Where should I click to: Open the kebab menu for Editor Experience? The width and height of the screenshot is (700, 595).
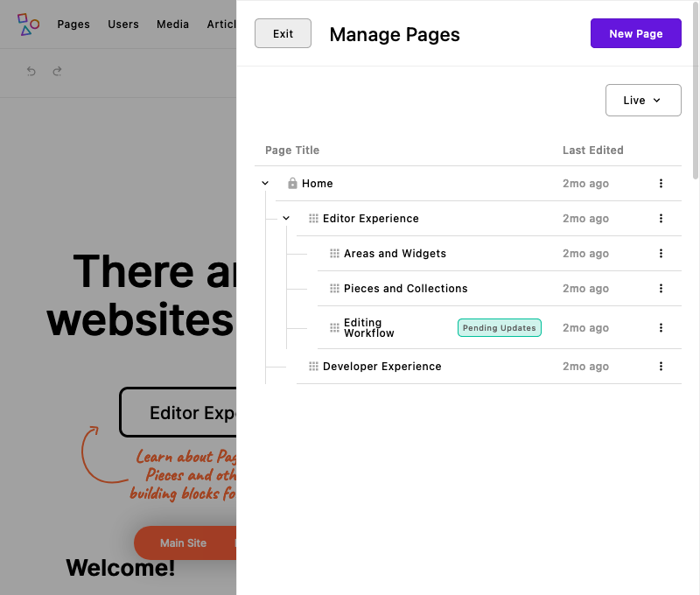661,218
